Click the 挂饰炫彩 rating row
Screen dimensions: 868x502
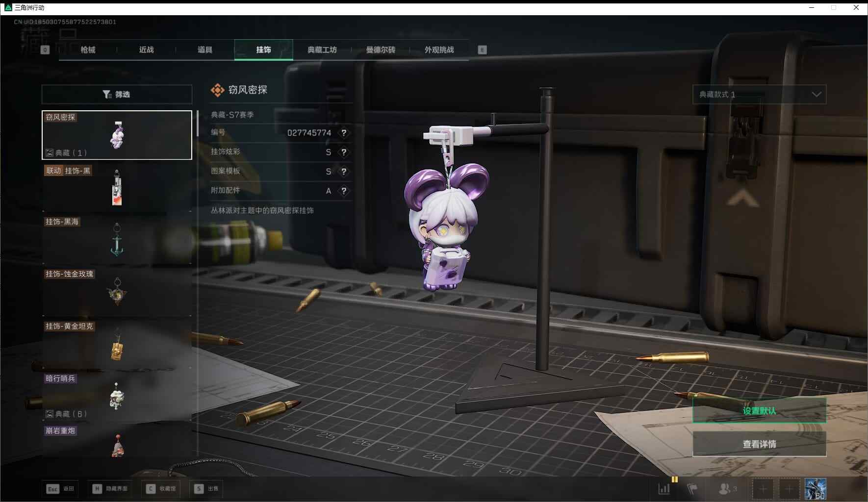coord(281,152)
